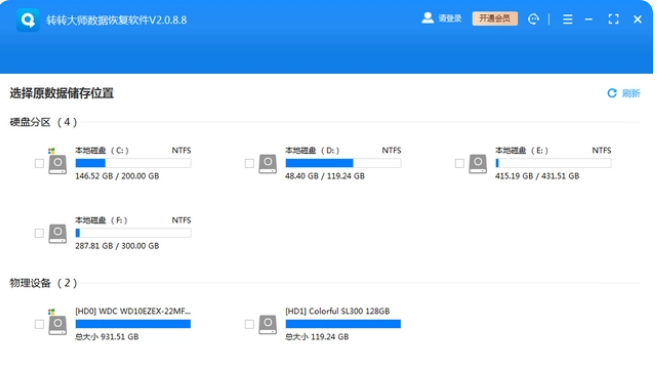Click the 物理设备 (2) section header
The height and width of the screenshot is (388, 657).
(x=44, y=283)
